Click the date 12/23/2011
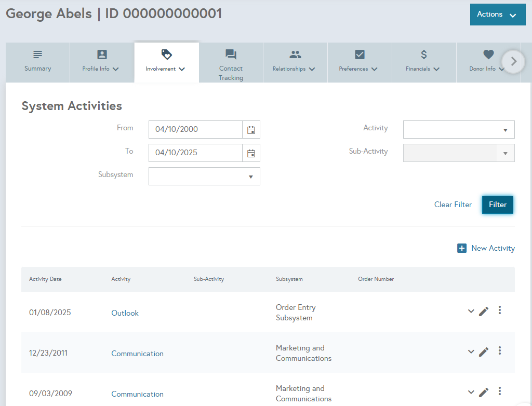This screenshot has width=532, height=406. point(48,353)
